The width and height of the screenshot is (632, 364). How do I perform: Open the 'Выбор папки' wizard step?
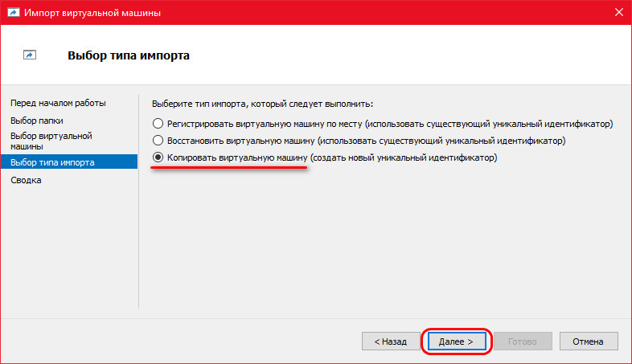[x=37, y=121]
